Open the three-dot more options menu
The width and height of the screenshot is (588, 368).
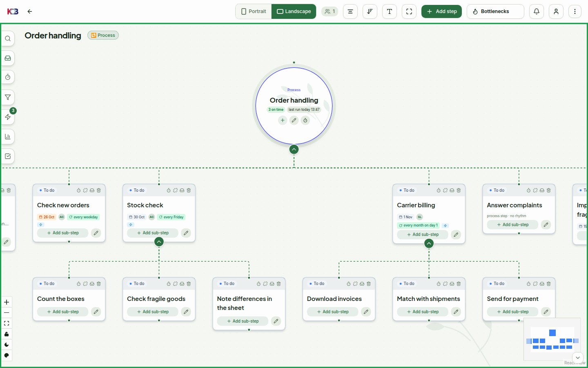575,11
